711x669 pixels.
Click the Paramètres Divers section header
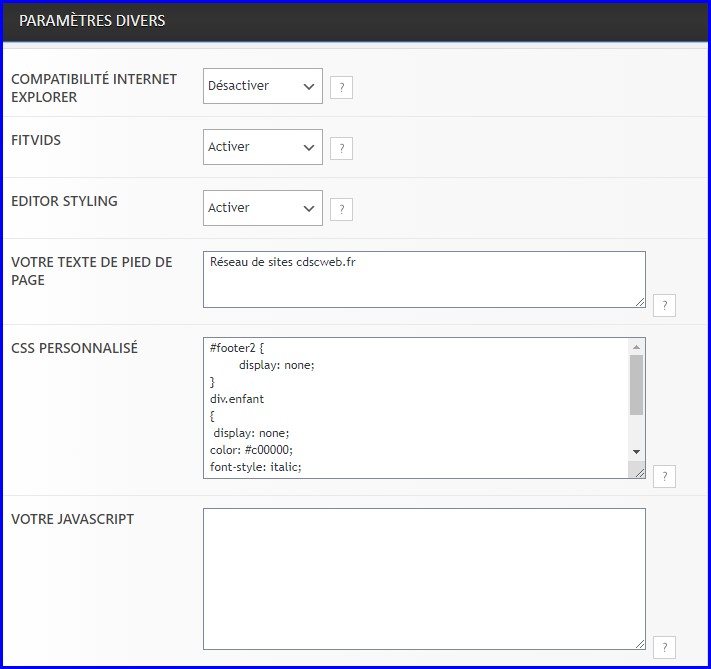[92, 21]
